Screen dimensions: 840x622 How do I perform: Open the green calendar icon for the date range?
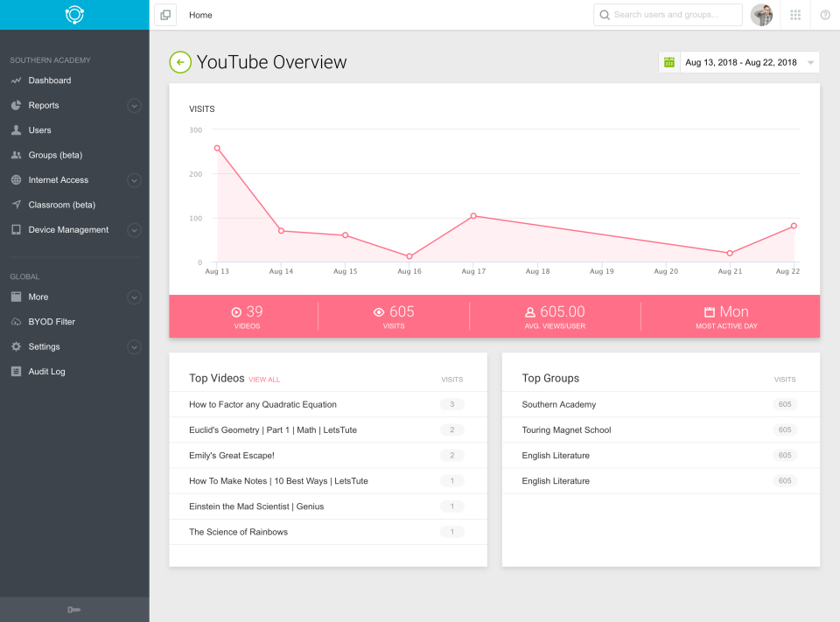coord(669,62)
